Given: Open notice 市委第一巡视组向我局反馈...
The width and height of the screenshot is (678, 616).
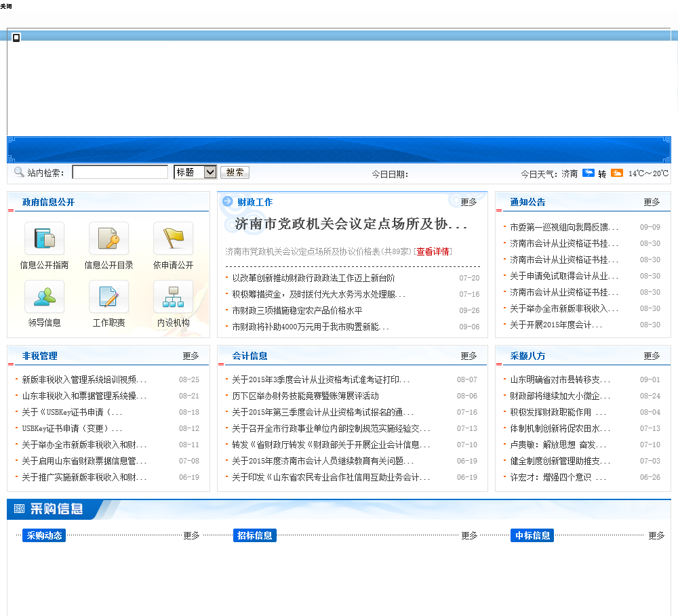Looking at the screenshot, I should [564, 227].
